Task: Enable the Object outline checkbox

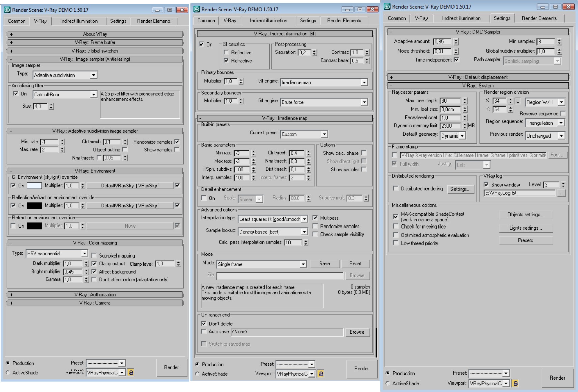Action: click(125, 149)
